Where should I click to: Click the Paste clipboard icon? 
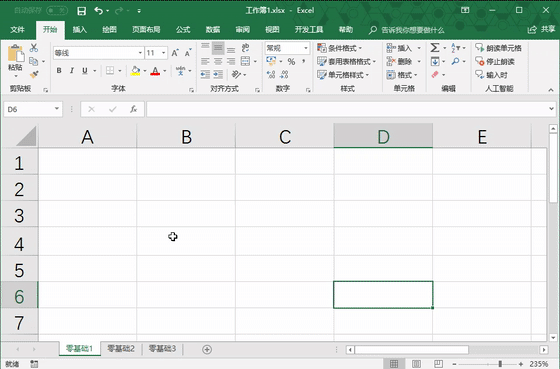[x=16, y=54]
